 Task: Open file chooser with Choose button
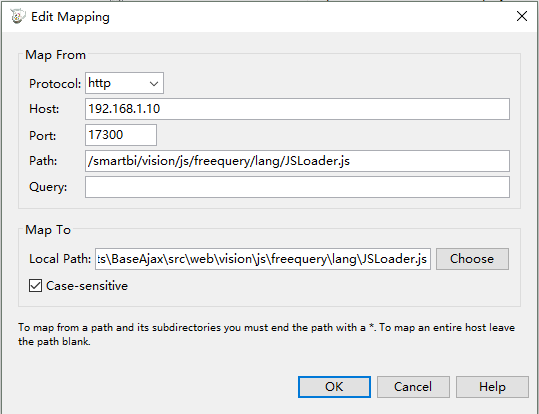tap(472, 259)
